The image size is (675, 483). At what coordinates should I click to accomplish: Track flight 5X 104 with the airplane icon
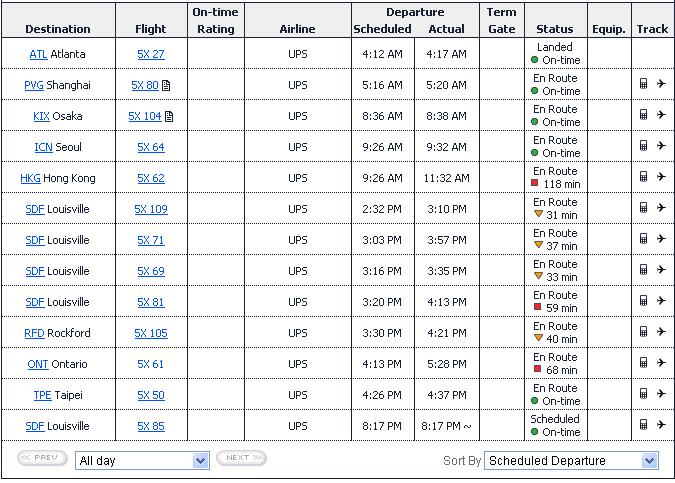click(661, 115)
